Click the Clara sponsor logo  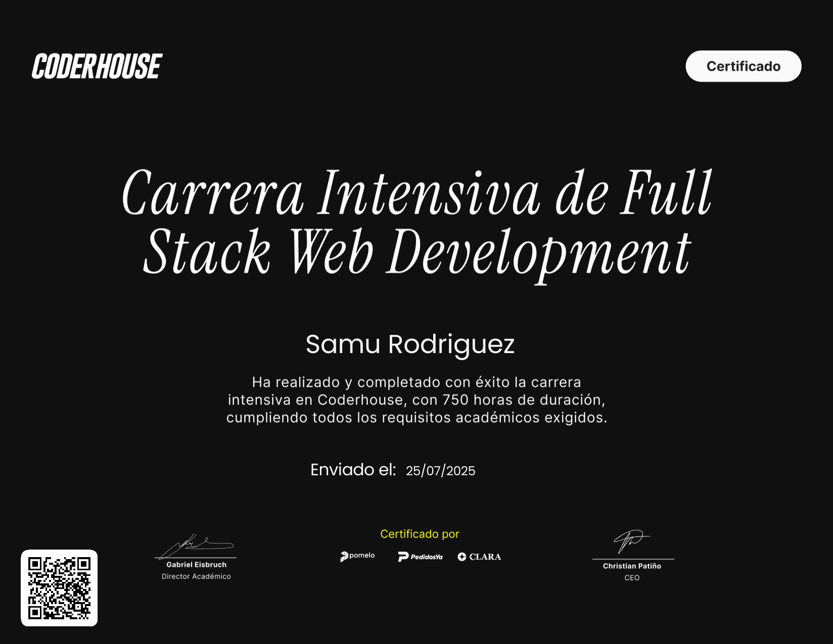(x=479, y=557)
